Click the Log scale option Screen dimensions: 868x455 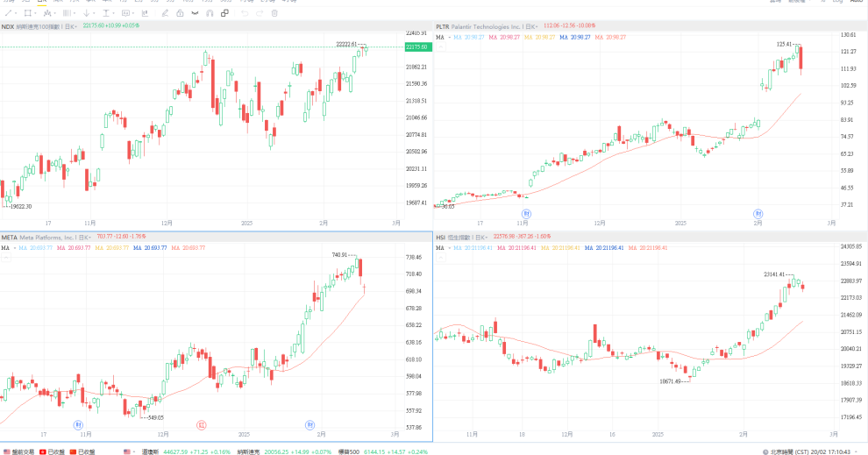click(837, 2)
